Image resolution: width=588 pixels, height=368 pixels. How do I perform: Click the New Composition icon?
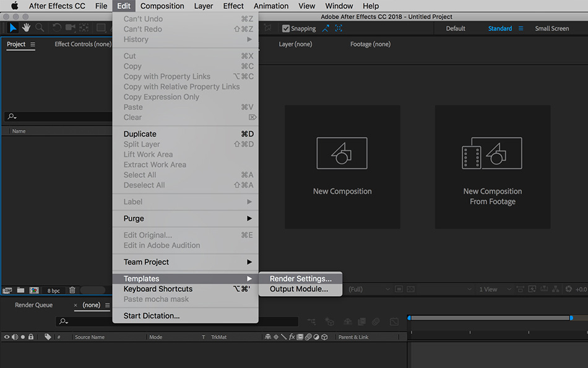[342, 153]
